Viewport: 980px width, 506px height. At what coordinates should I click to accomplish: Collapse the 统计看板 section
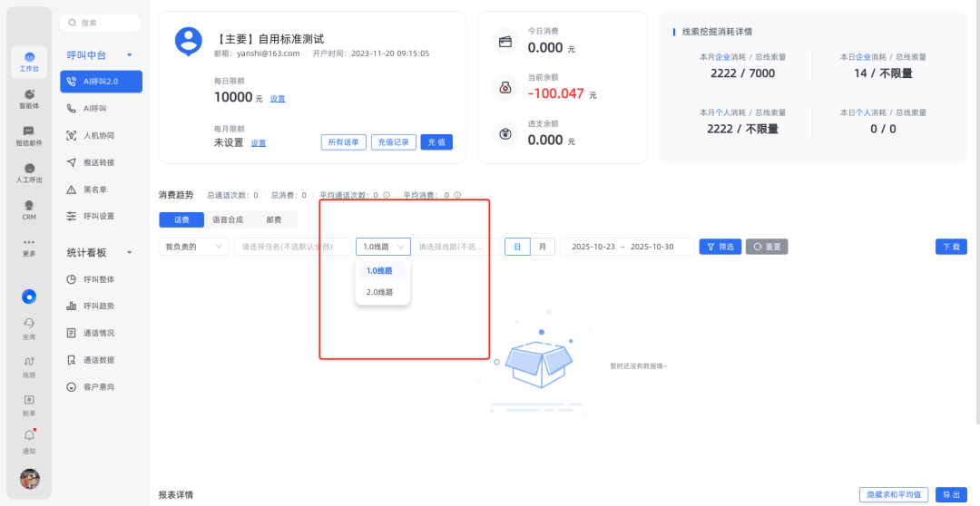pos(130,252)
